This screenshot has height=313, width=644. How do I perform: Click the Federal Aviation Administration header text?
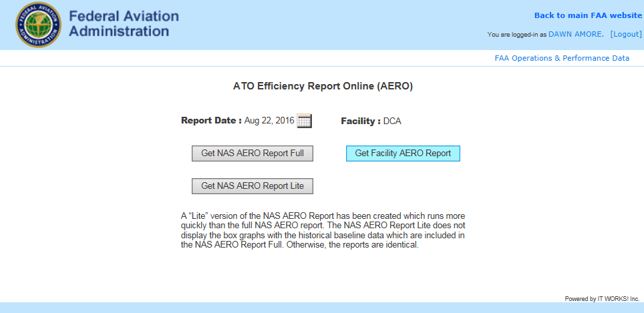point(124,23)
